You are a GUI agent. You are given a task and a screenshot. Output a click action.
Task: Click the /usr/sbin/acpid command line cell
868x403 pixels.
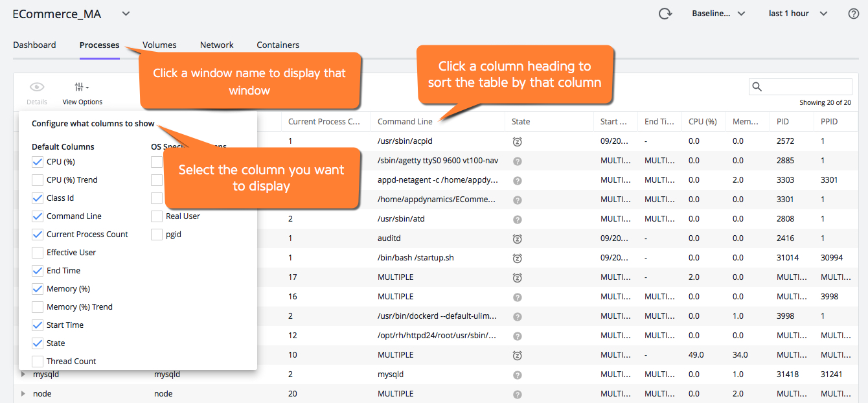[x=406, y=141]
